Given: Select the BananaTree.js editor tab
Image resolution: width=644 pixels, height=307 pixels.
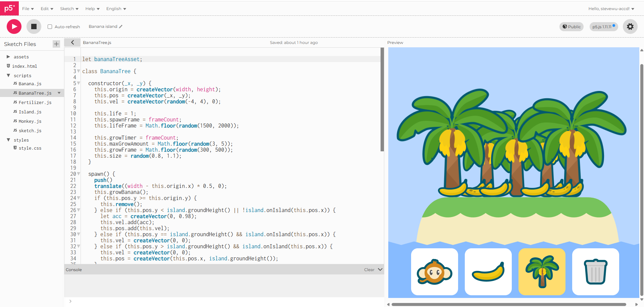Looking at the screenshot, I should 97,42.
